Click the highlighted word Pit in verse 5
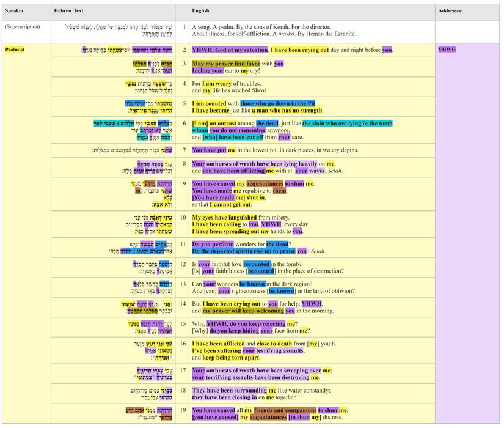 click(312, 102)
